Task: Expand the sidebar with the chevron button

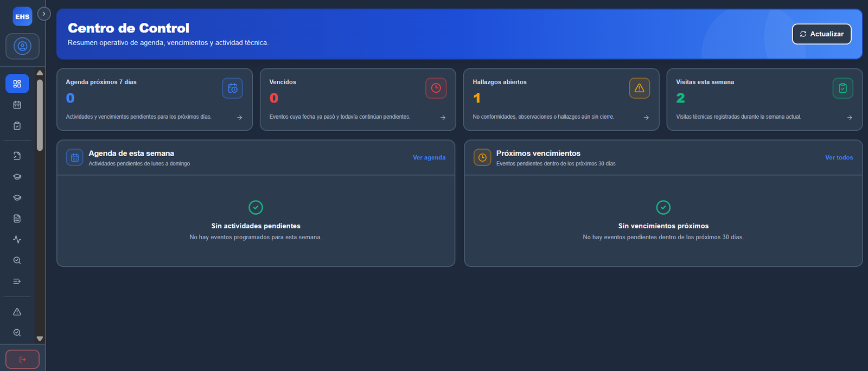Action: [44, 14]
